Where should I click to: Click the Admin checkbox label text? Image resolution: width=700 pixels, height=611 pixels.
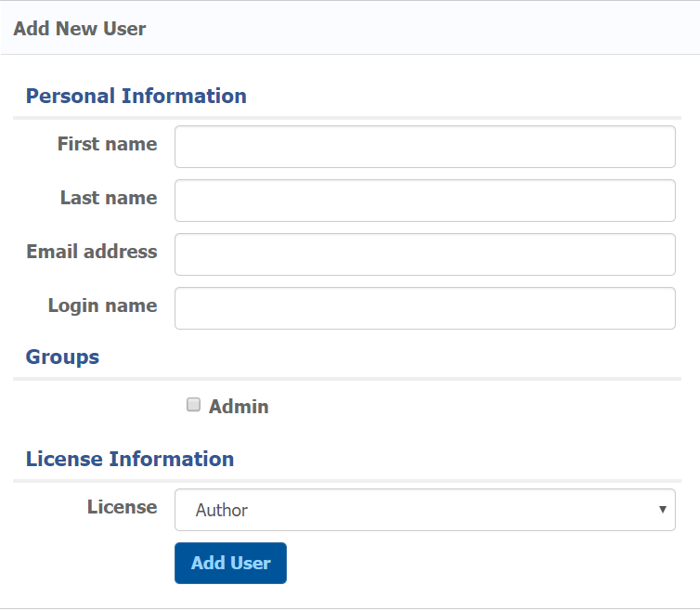coord(239,407)
